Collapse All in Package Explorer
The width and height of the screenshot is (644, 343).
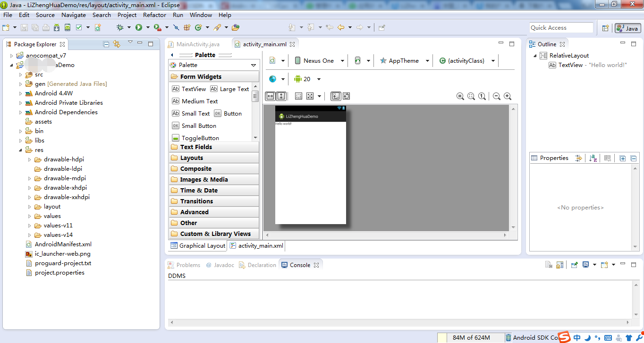[106, 44]
